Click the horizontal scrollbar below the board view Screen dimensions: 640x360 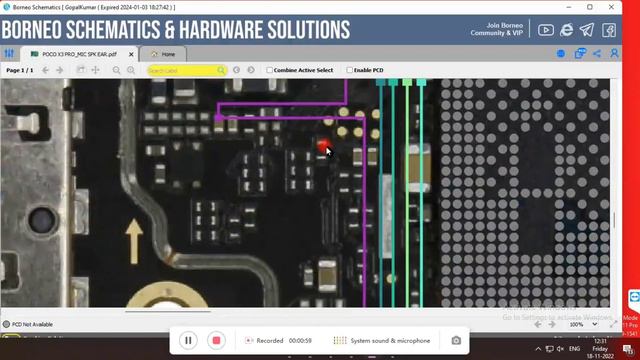click(x=168, y=311)
